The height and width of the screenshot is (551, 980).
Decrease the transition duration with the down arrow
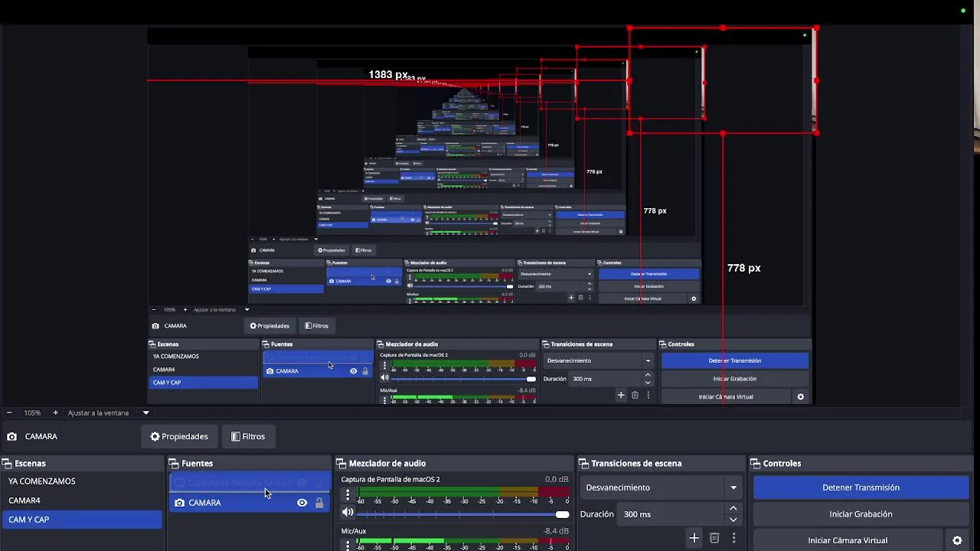[733, 520]
